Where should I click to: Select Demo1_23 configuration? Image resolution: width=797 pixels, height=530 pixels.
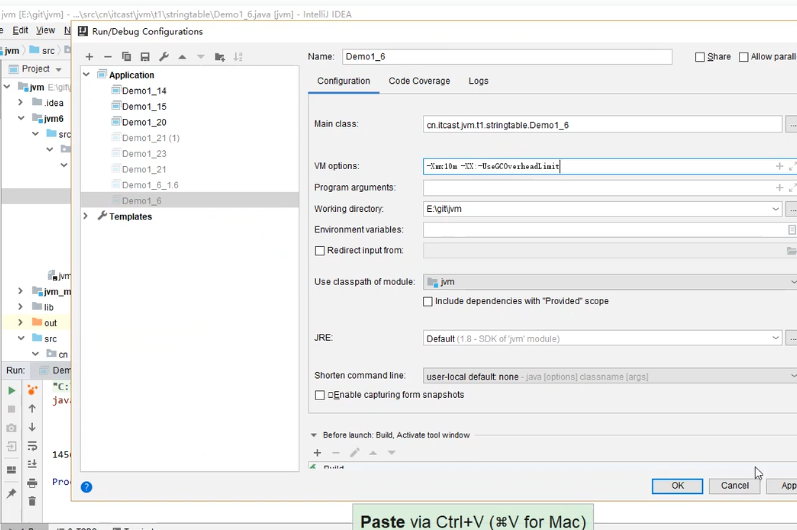144,154
